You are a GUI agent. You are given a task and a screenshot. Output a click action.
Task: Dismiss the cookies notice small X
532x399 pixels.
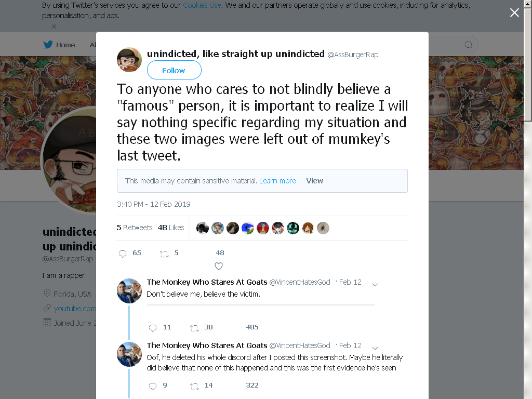[54, 26]
